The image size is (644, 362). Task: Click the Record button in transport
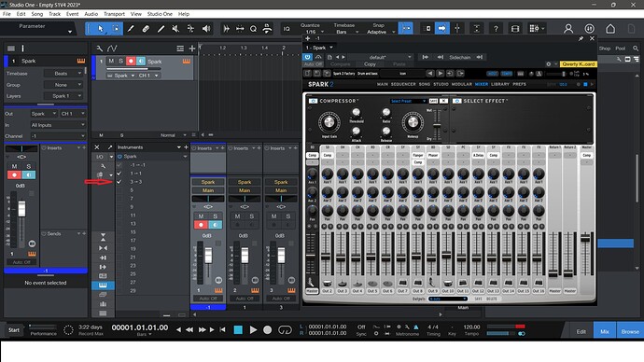click(x=267, y=329)
